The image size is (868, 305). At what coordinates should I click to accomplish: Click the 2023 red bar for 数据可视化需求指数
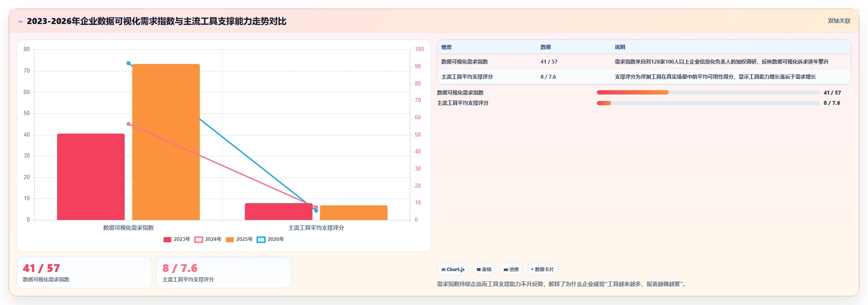(x=91, y=177)
